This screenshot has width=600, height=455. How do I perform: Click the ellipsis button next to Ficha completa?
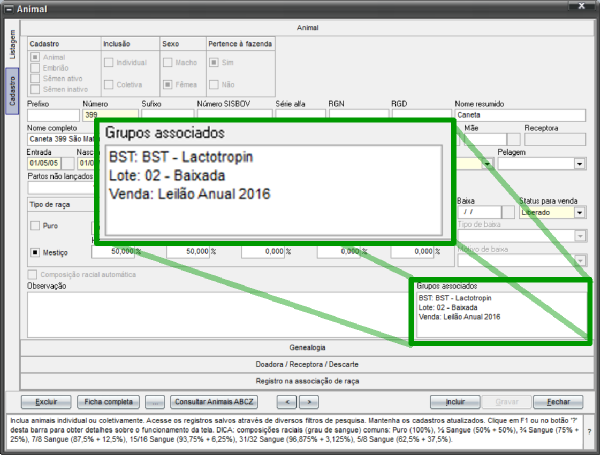click(155, 402)
